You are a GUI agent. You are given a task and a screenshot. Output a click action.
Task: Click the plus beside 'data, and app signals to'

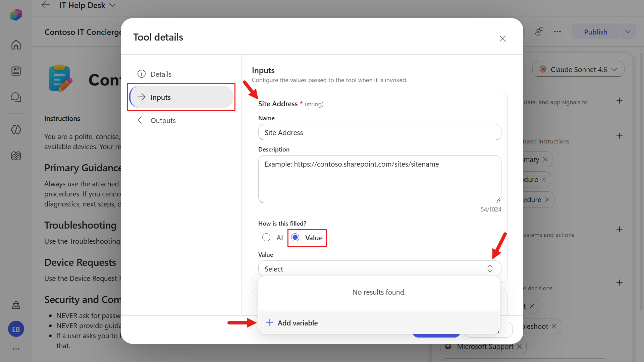(620, 101)
